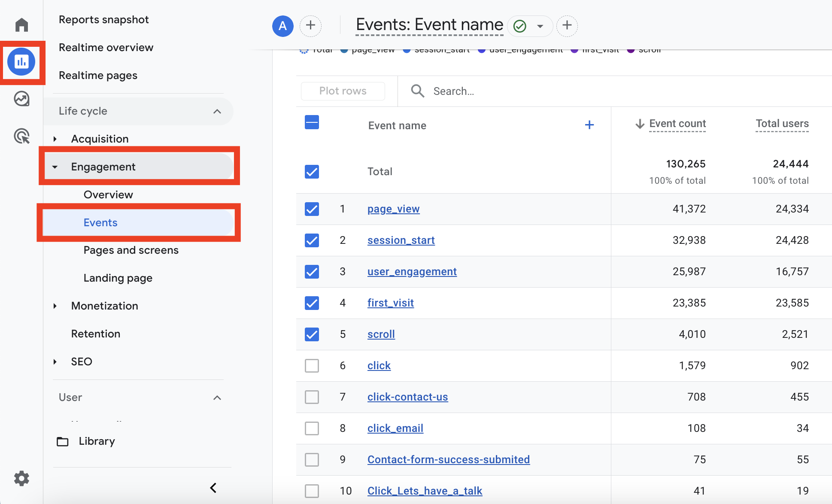The image size is (832, 504).
Task: Open the Reports bar-chart icon
Action: click(x=21, y=62)
